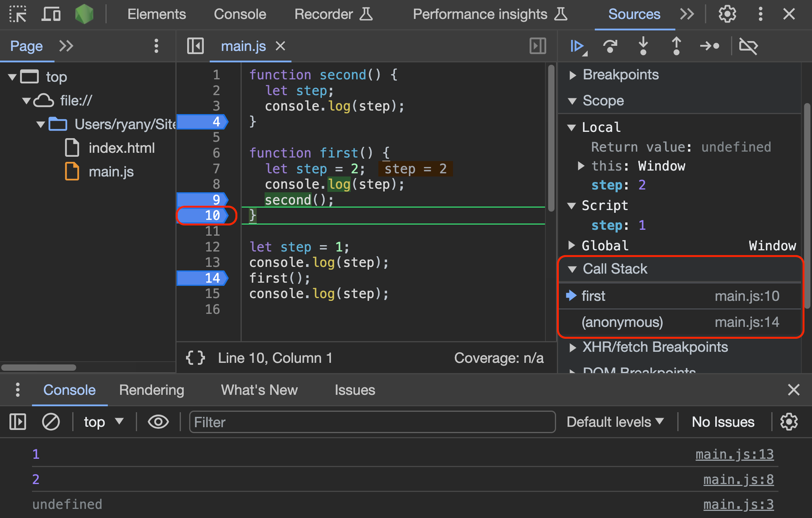This screenshot has height=518, width=812.
Task: Click the Step out of current function icon
Action: (x=676, y=46)
